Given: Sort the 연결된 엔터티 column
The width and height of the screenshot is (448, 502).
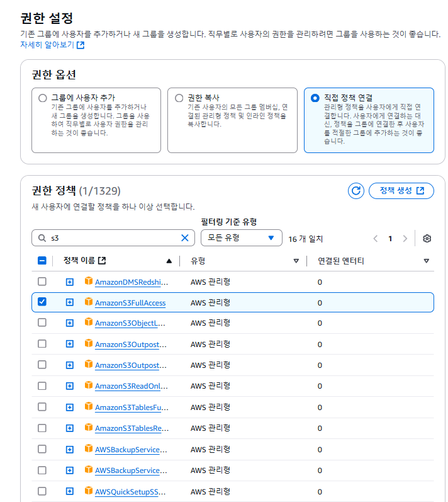Looking at the screenshot, I should (x=426, y=261).
